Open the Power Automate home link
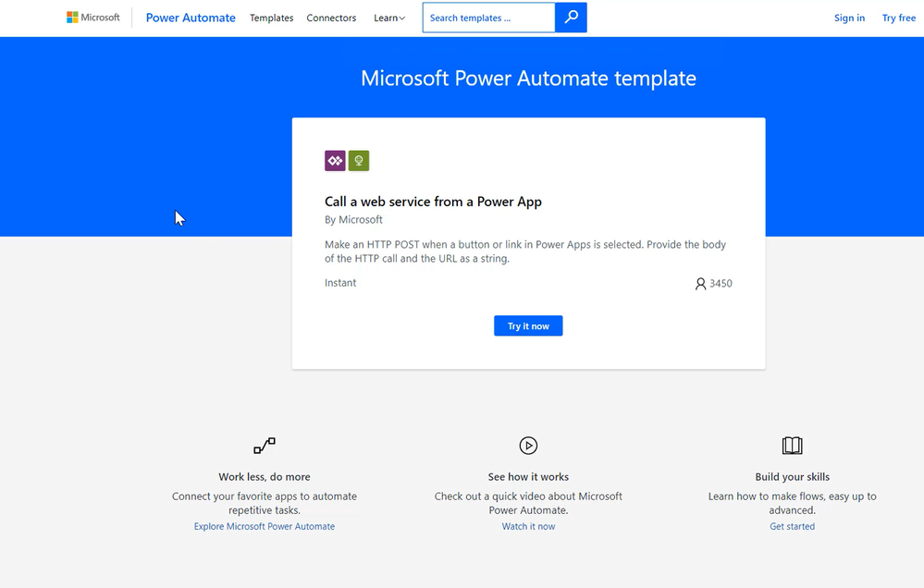The width and height of the screenshot is (924, 588). (x=191, y=18)
